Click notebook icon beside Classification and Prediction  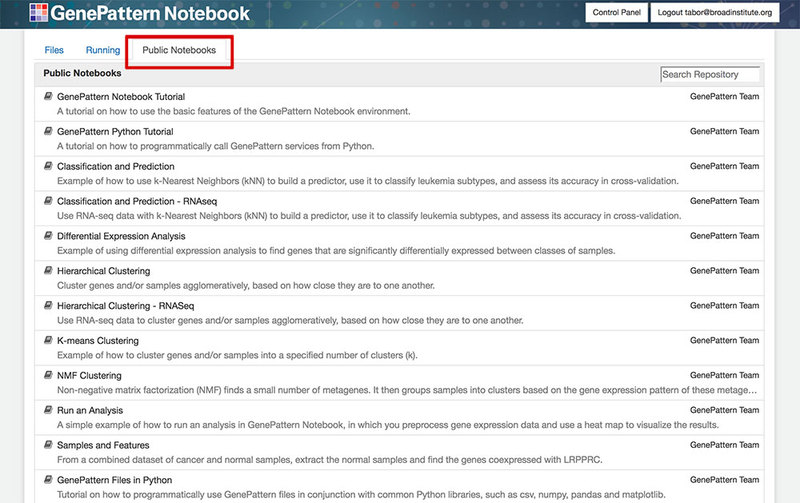coord(48,166)
